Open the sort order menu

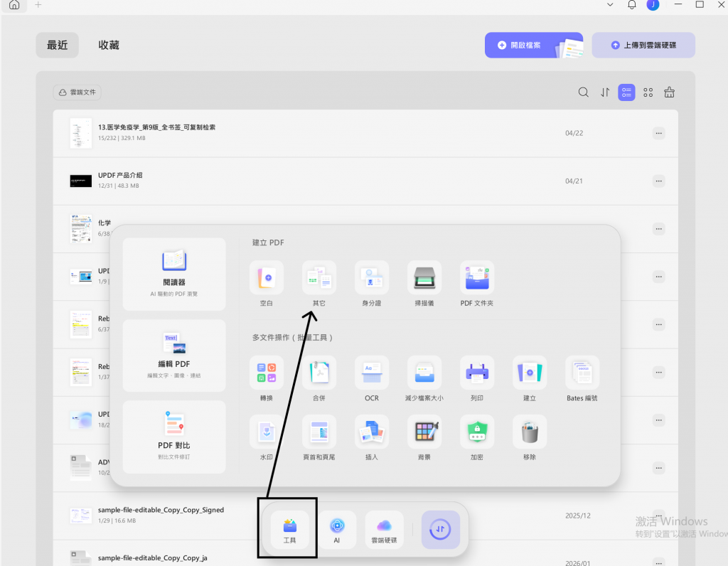coord(605,92)
